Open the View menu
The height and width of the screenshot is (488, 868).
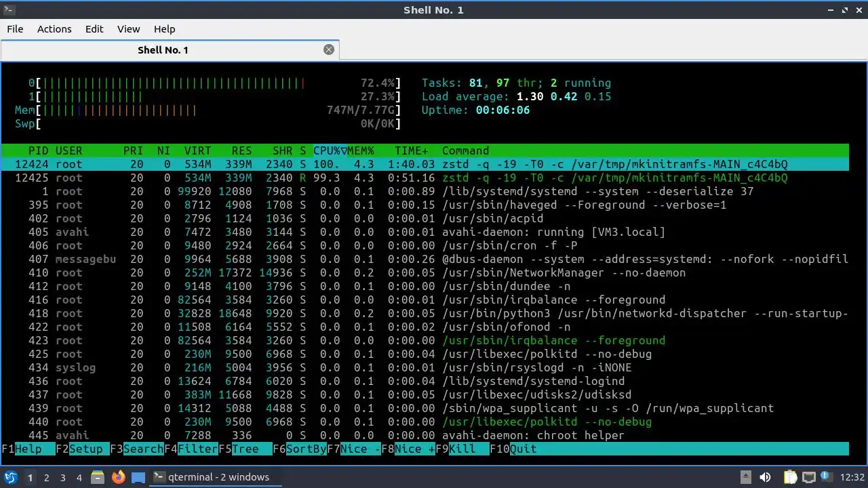(128, 29)
